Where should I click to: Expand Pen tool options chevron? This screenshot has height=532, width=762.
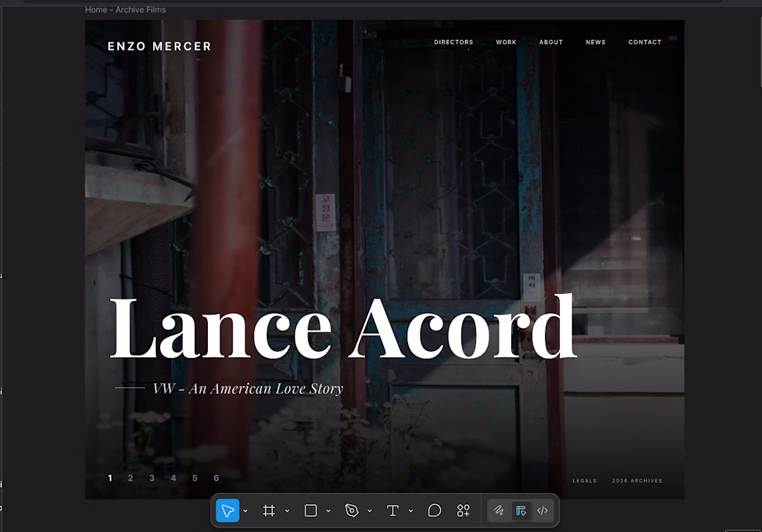pyautogui.click(x=370, y=511)
